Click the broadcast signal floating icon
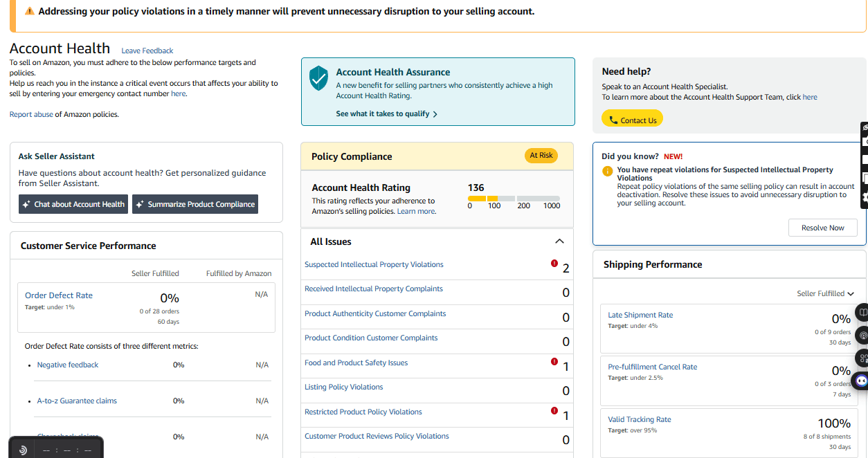The height and width of the screenshot is (458, 868). click(x=862, y=336)
